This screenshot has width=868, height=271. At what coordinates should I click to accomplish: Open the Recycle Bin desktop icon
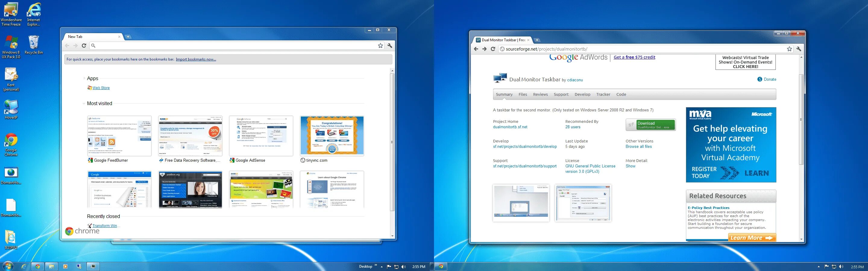point(34,45)
